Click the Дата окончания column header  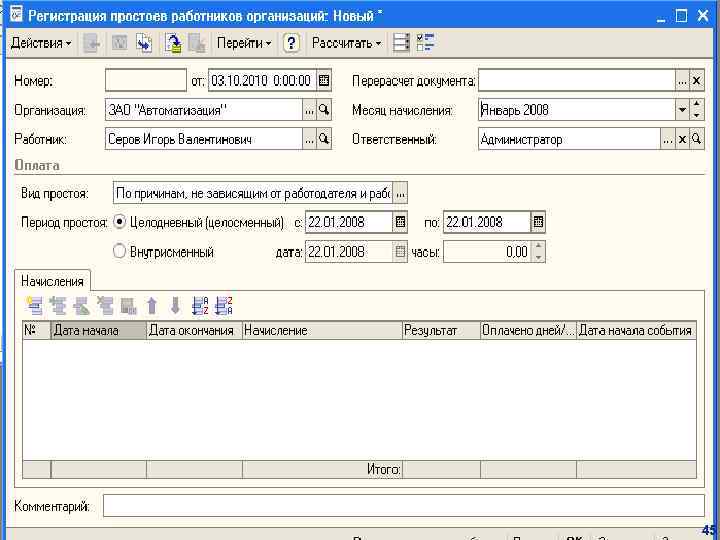click(194, 331)
